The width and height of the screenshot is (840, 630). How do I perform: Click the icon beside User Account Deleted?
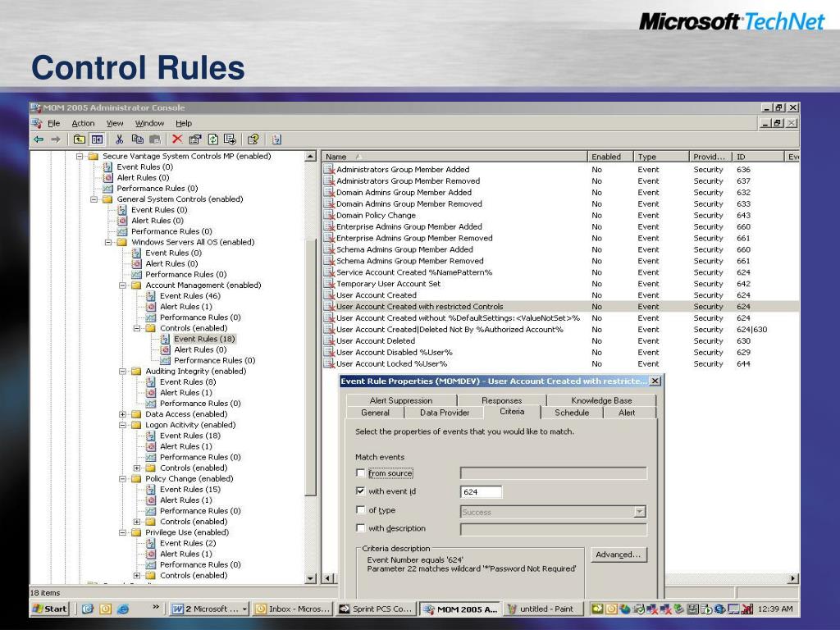coord(329,340)
